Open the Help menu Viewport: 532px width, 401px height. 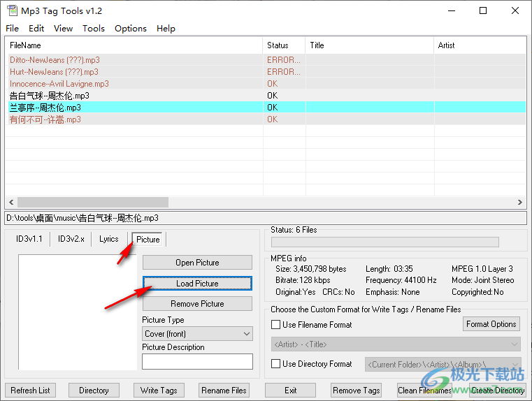166,29
